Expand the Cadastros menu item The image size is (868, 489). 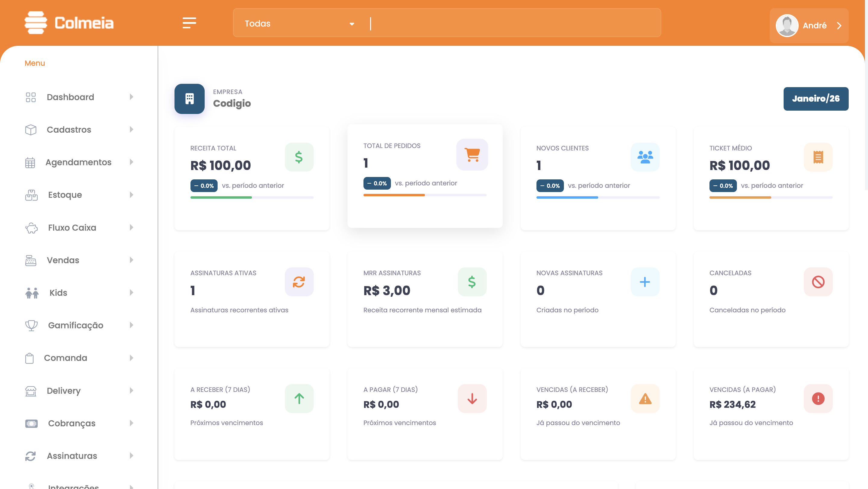click(x=69, y=129)
